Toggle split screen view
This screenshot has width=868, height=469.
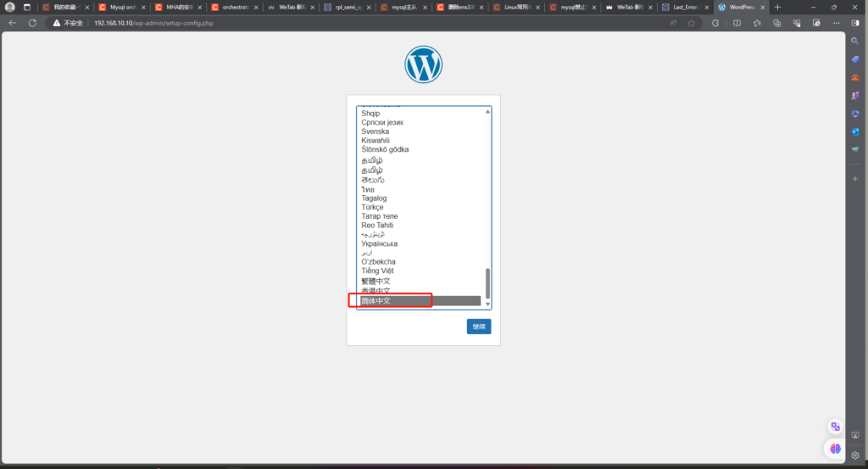point(737,23)
